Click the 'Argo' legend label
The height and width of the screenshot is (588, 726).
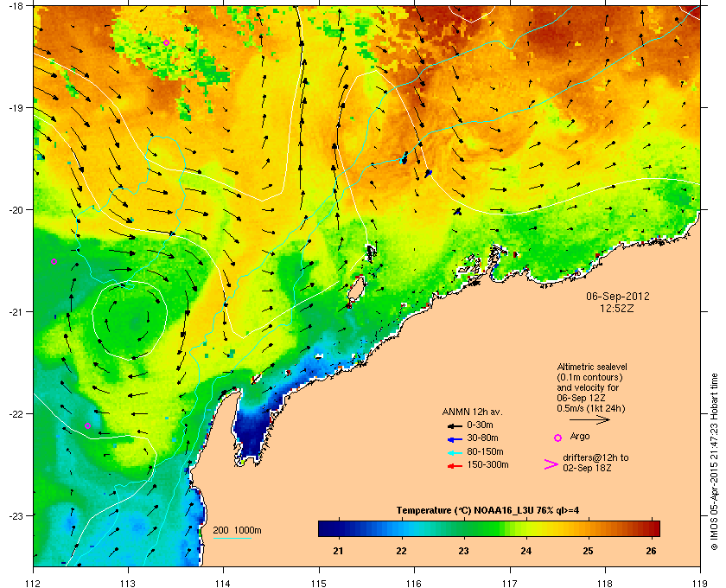(x=580, y=437)
